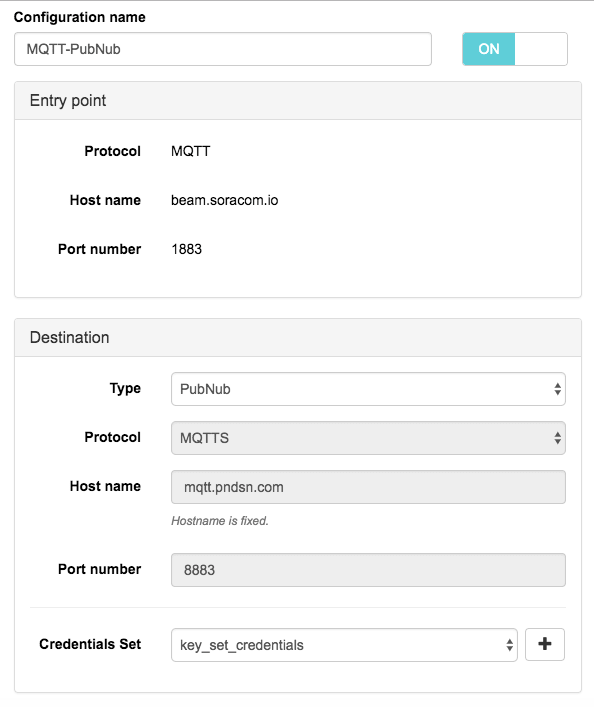
Task: Click the 'Hostname is fixed.' hint text
Action: click(x=220, y=521)
